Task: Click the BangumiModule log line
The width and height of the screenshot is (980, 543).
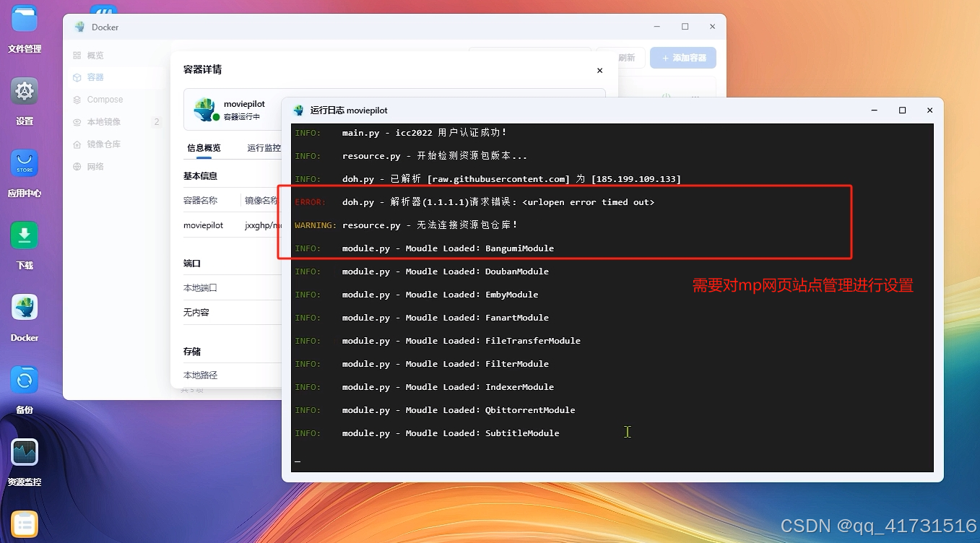Action: pos(425,248)
